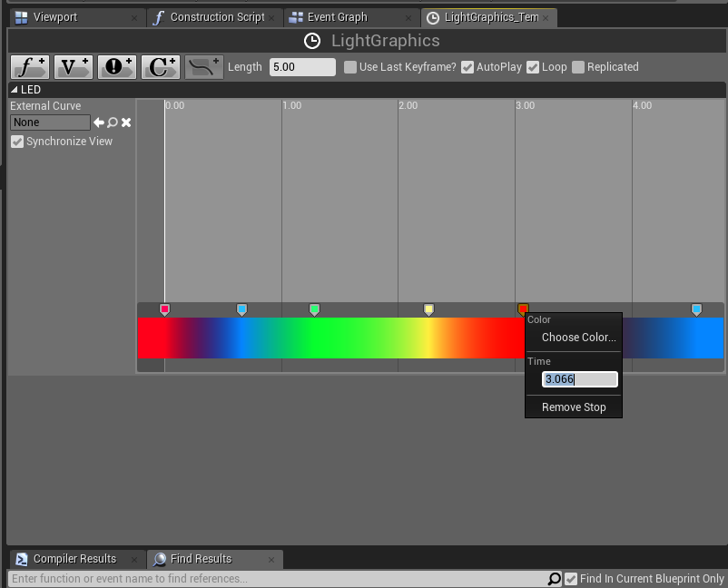The image size is (728, 588).
Task: Toggle the AutoPlay checkbox
Action: (467, 67)
